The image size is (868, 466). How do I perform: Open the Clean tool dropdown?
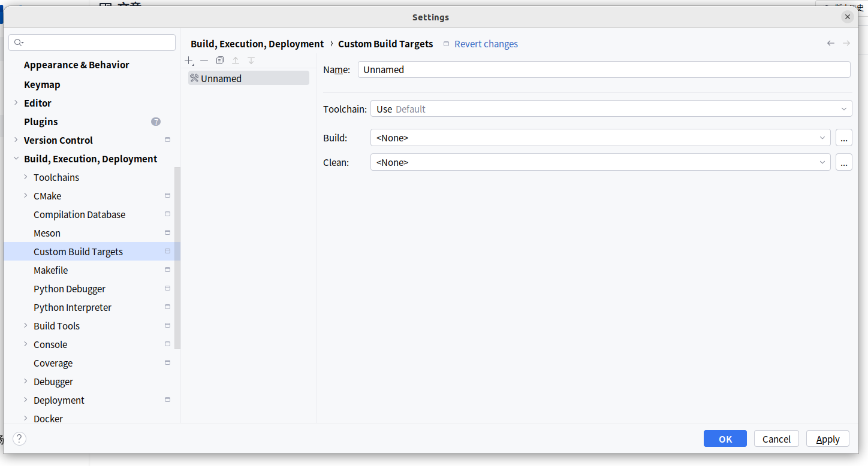(x=600, y=162)
